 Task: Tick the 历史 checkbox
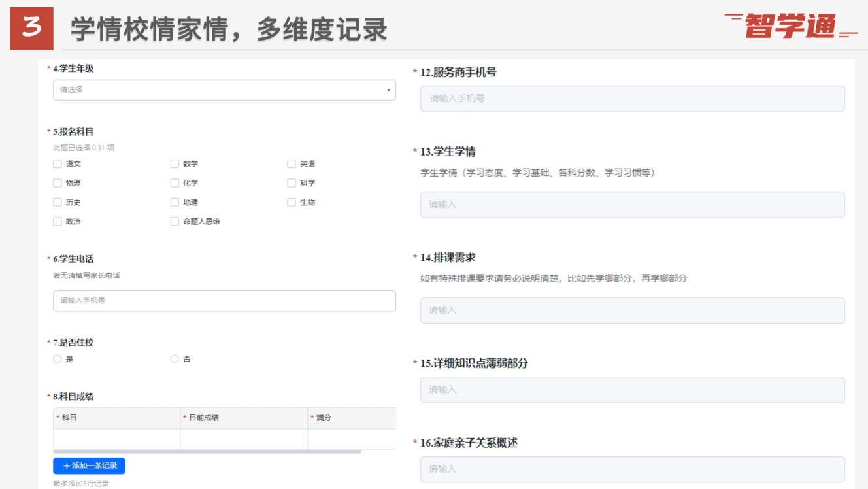pos(58,203)
